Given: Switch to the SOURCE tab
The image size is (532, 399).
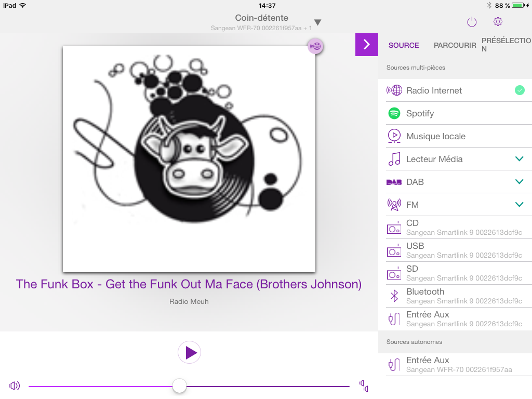Looking at the screenshot, I should tap(403, 45).
